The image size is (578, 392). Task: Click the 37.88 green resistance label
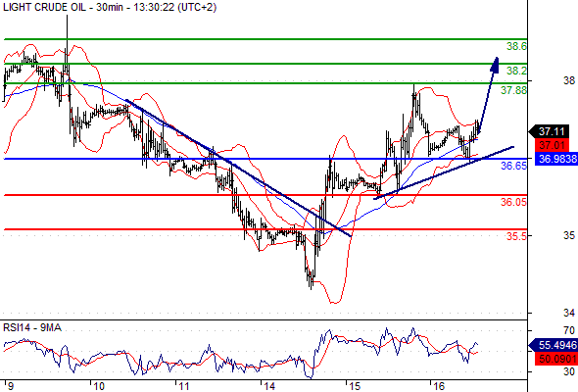click(514, 90)
